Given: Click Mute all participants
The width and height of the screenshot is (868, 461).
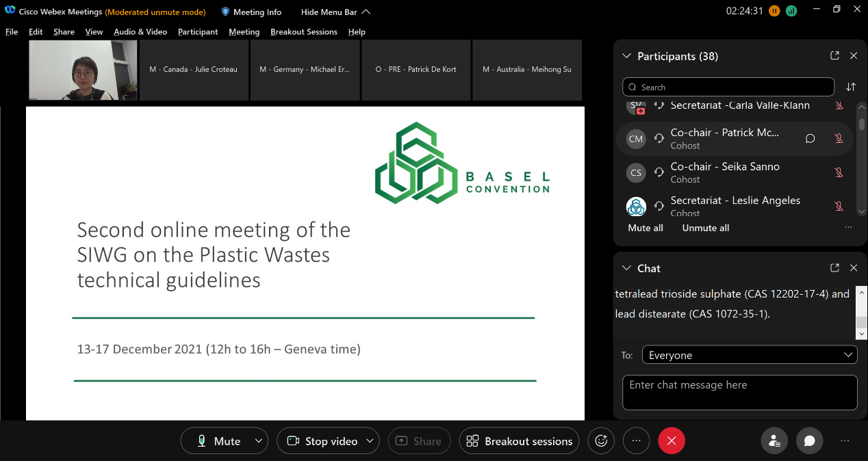Looking at the screenshot, I should tap(645, 228).
